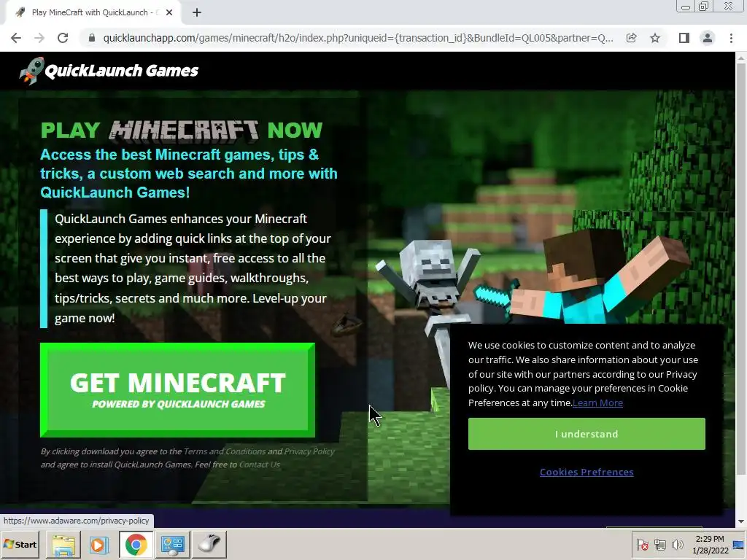
Task: Close the Play MineCraft tab
Action: (169, 13)
